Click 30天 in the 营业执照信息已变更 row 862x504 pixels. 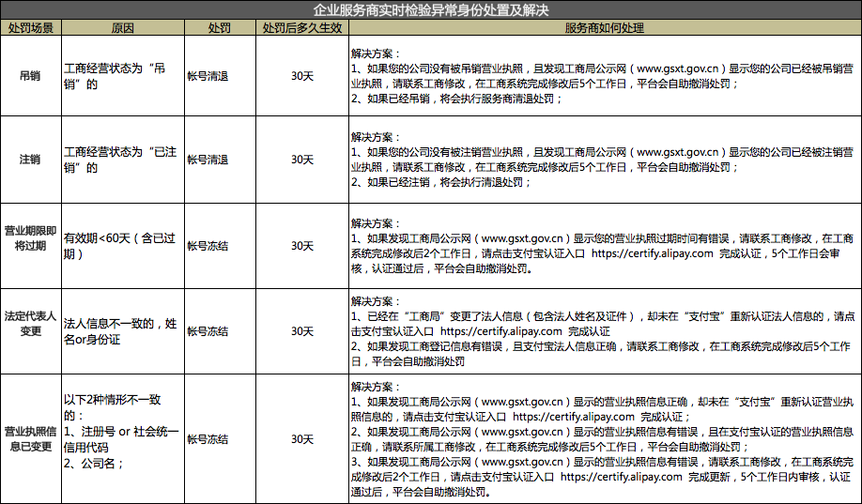(302, 438)
